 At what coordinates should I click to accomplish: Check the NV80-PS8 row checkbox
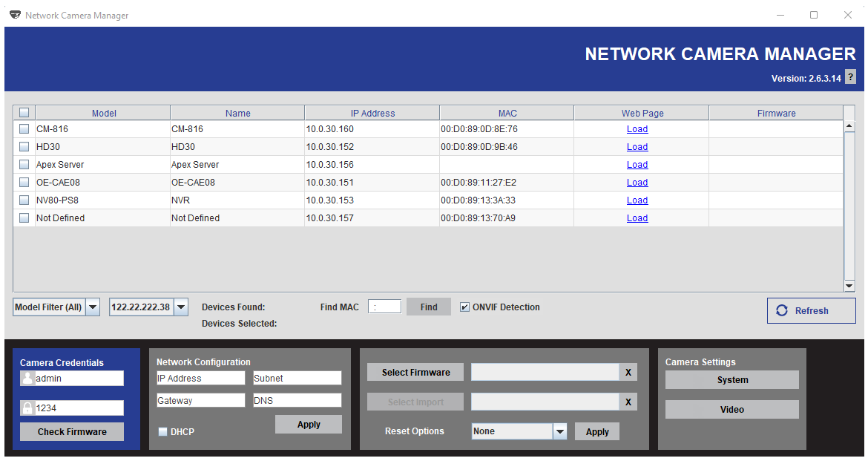coord(24,200)
